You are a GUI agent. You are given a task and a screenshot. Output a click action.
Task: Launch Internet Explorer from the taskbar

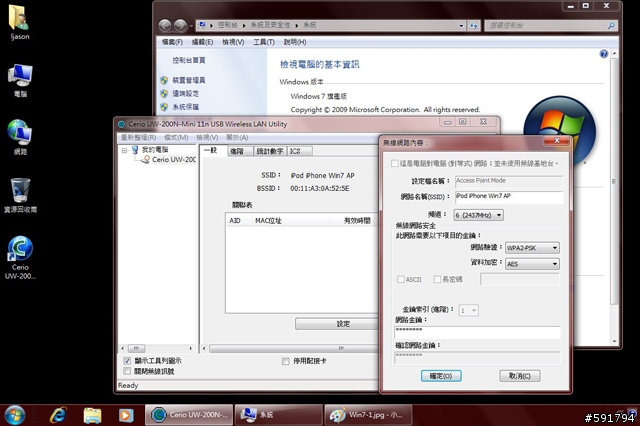coord(58,415)
